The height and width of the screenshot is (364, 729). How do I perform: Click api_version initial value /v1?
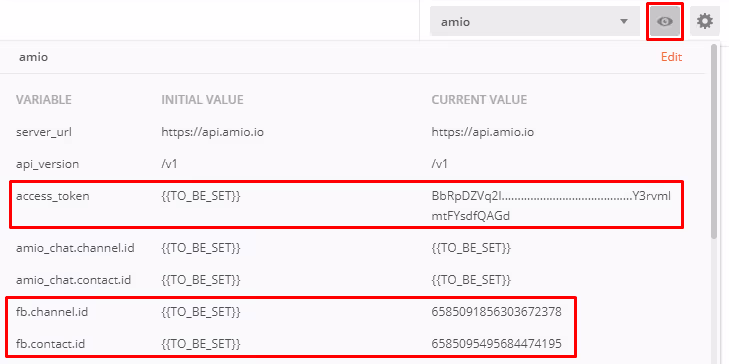pos(168,164)
